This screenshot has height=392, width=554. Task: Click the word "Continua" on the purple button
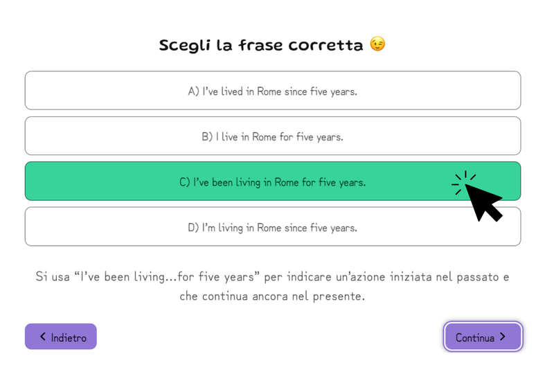tap(475, 338)
